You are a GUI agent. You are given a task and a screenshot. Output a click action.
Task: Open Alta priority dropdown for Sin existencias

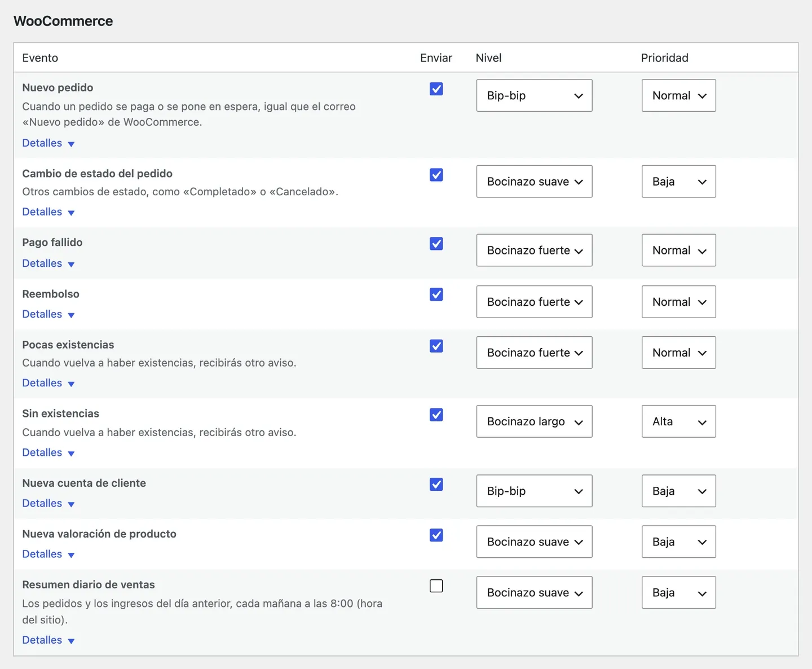tap(678, 421)
